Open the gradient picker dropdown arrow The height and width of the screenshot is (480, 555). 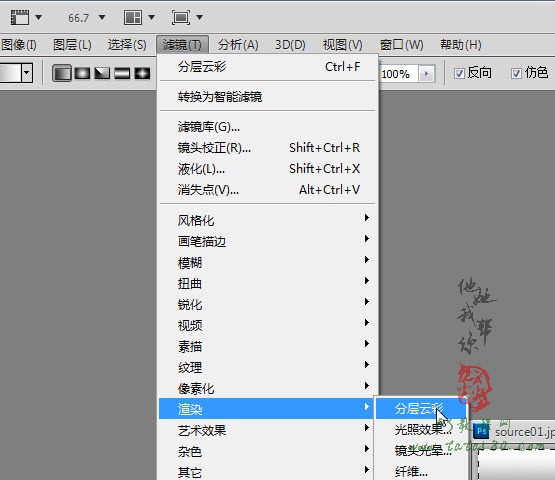click(x=27, y=73)
